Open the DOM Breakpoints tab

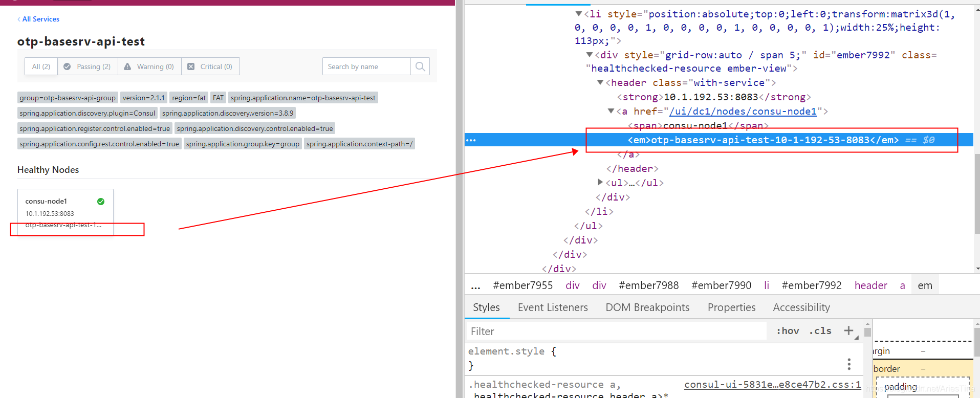pos(647,307)
